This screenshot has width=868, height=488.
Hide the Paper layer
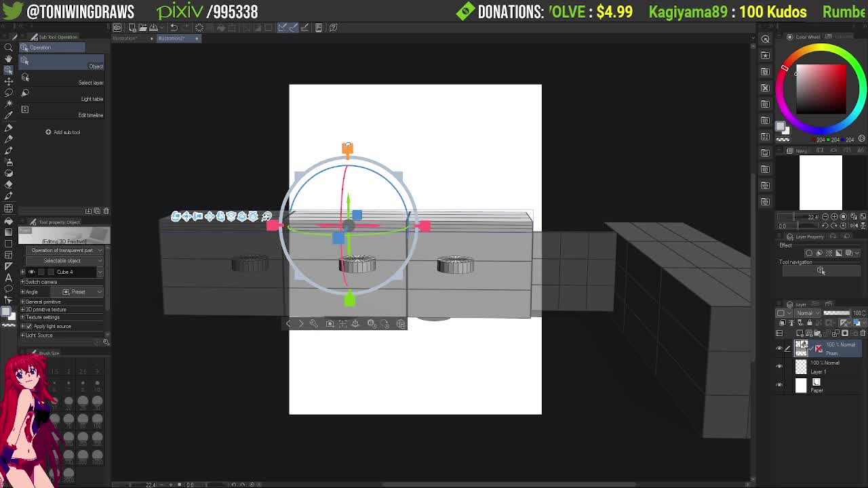779,385
